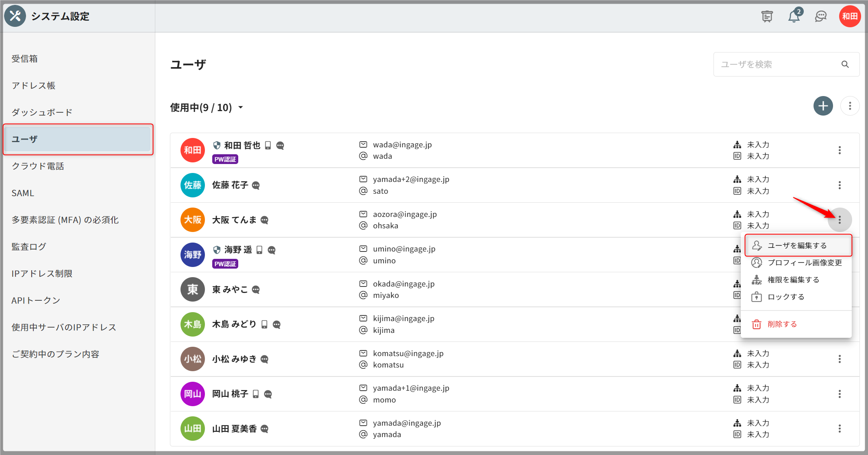Viewport: 868px width, 455px height.
Task: Open the presentation board icon in header
Action: pyautogui.click(x=767, y=16)
